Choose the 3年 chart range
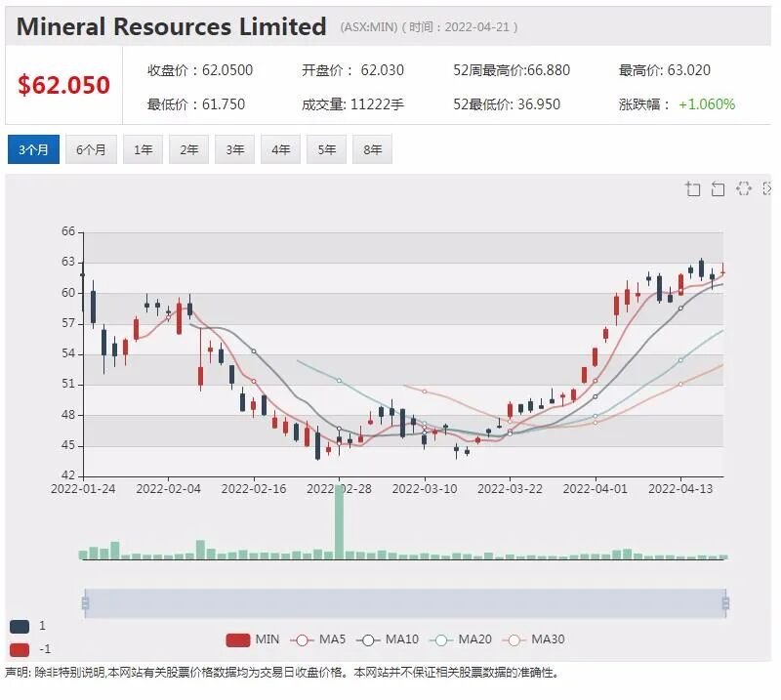781x700 pixels. [234, 149]
